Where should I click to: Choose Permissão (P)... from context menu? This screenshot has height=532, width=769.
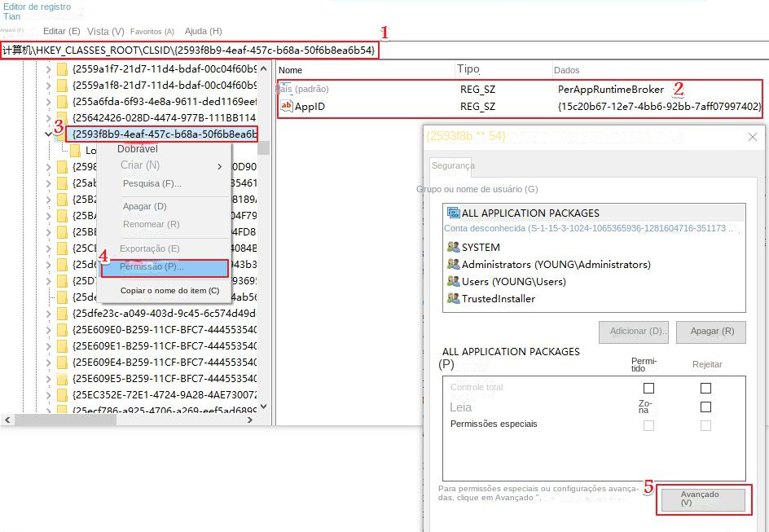(165, 268)
